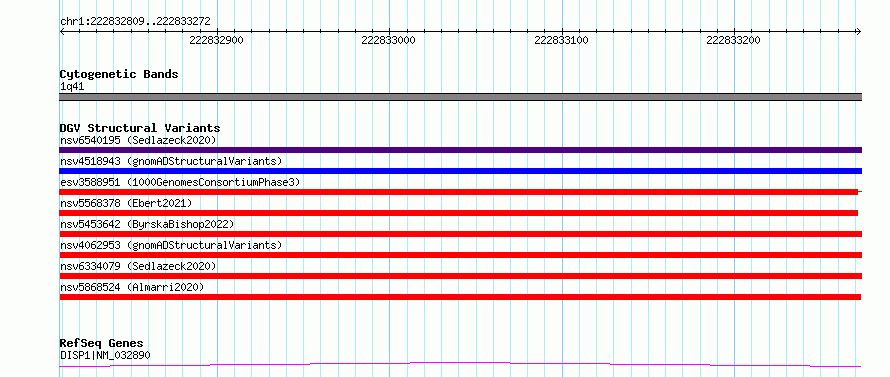Select the DGV Structural Variants track title
This screenshot has width=890, height=377.
click(140, 128)
